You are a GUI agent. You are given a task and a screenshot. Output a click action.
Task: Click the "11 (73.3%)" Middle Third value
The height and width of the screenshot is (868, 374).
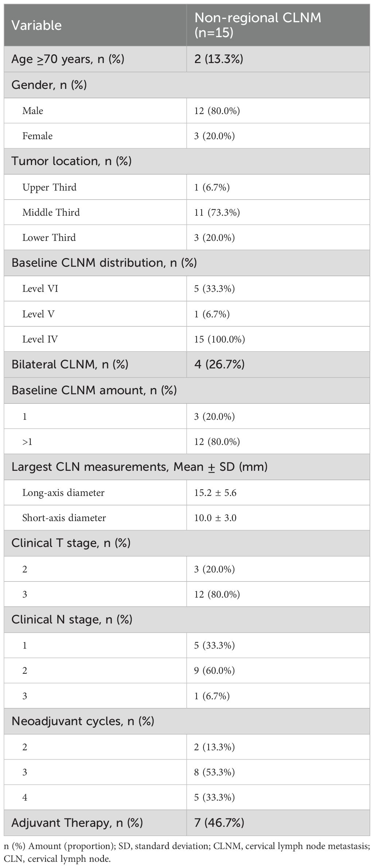tap(217, 212)
